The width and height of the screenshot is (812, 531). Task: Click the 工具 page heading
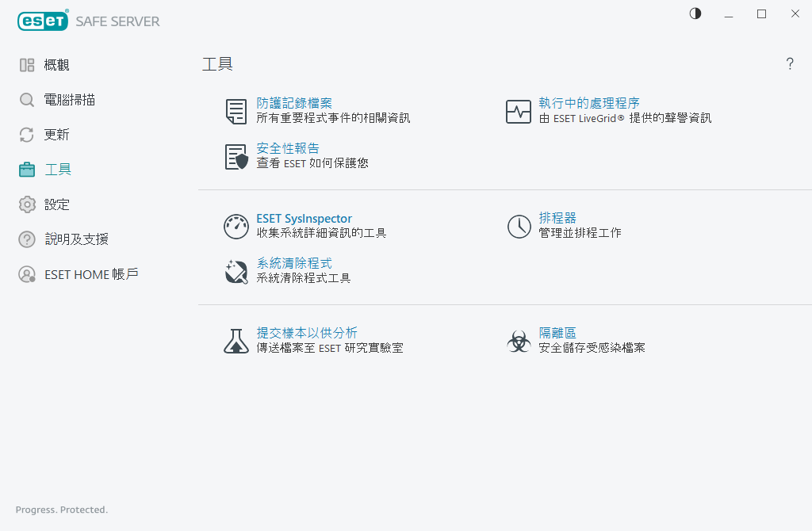[217, 64]
